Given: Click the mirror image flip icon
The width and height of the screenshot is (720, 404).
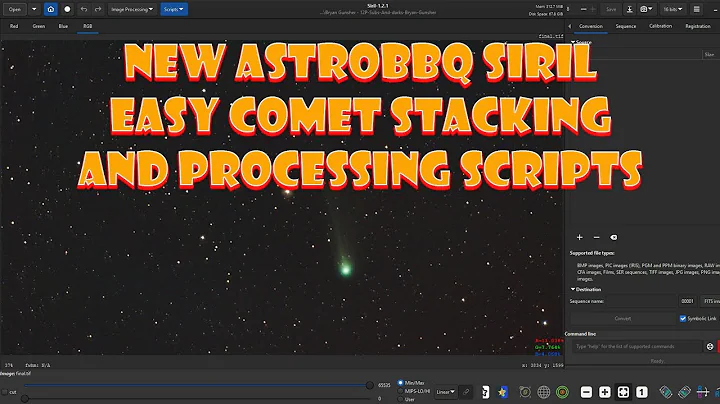Looking at the screenshot, I should tap(703, 392).
